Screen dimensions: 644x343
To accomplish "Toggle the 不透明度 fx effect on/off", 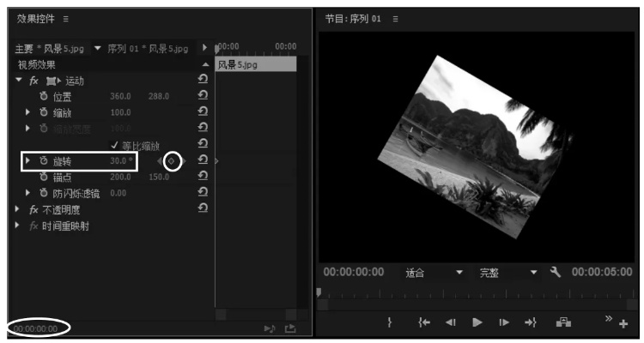I will tap(33, 210).
